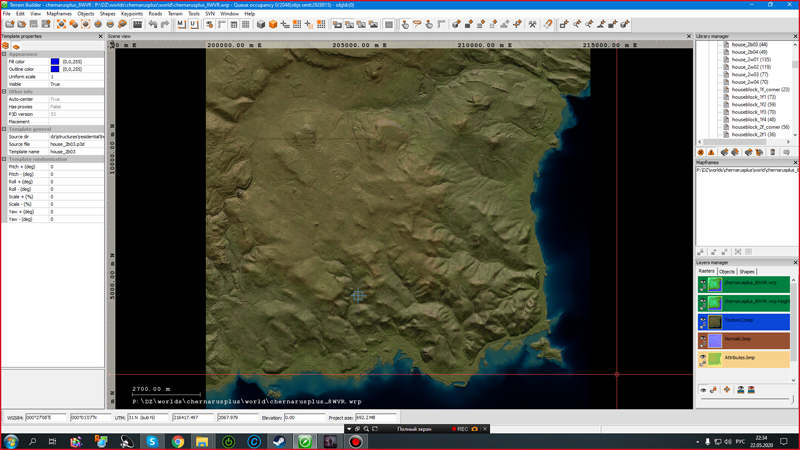Click the stacked-layers icon in Template properties
The height and width of the screenshot is (450, 800).
tap(6, 46)
